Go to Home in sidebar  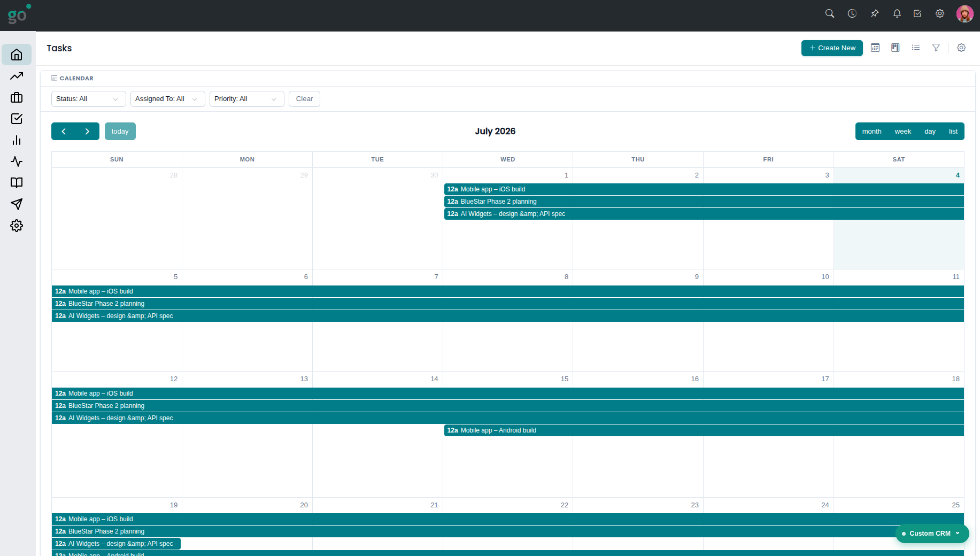(17, 55)
